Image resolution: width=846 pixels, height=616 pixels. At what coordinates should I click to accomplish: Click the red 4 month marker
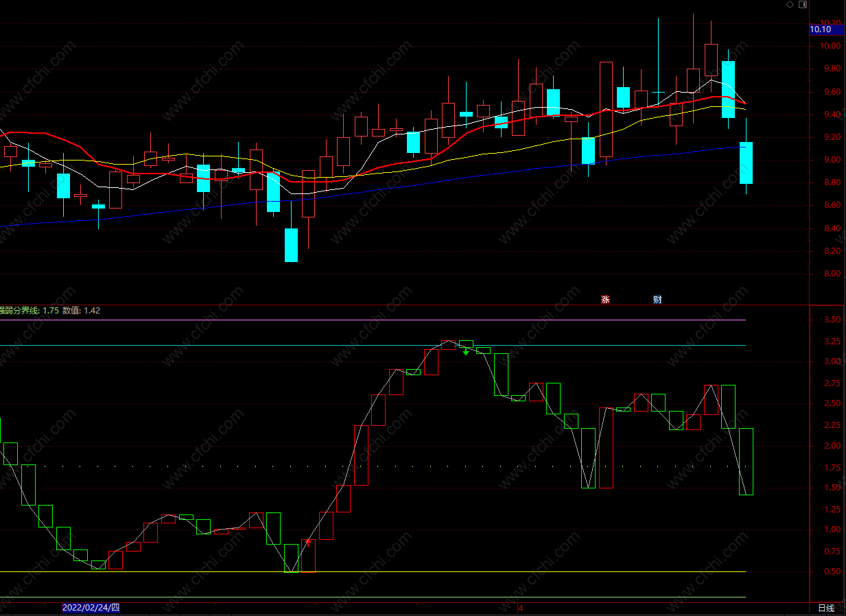click(520, 608)
